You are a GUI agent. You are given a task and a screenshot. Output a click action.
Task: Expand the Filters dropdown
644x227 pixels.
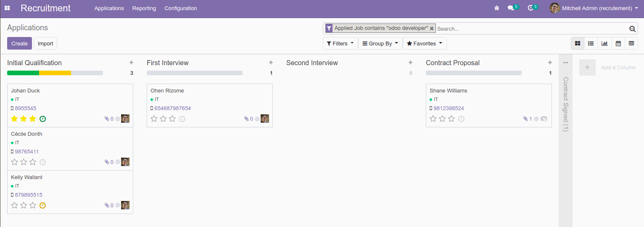pyautogui.click(x=340, y=43)
